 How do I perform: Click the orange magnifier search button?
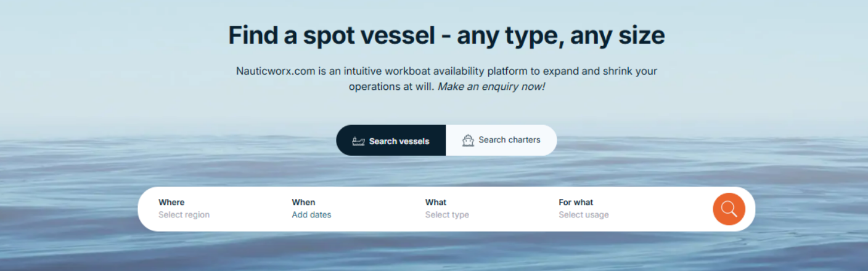(729, 209)
